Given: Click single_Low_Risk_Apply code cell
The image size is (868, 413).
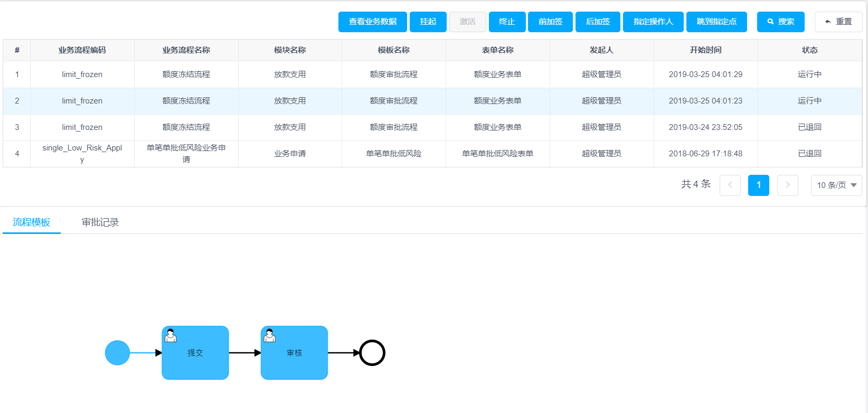Looking at the screenshot, I should (x=82, y=154).
